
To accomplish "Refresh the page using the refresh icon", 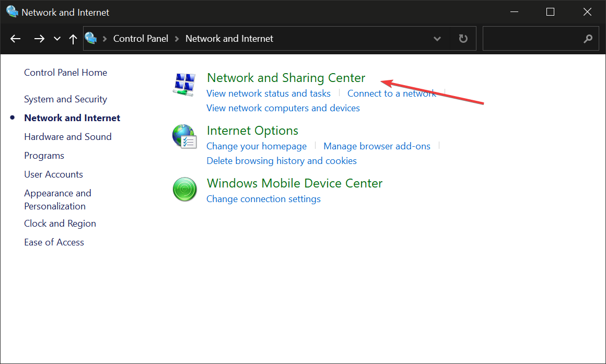I will pos(463,38).
